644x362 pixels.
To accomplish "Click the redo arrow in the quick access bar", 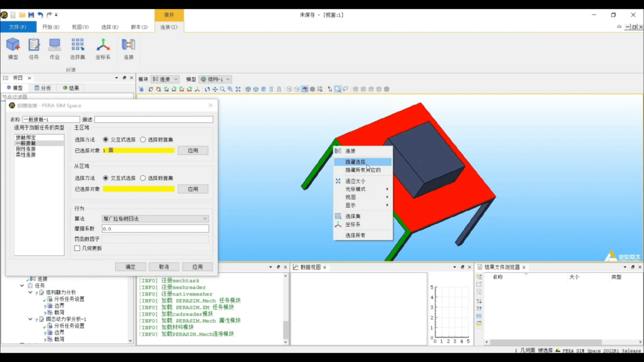I will pyautogui.click(x=49, y=15).
